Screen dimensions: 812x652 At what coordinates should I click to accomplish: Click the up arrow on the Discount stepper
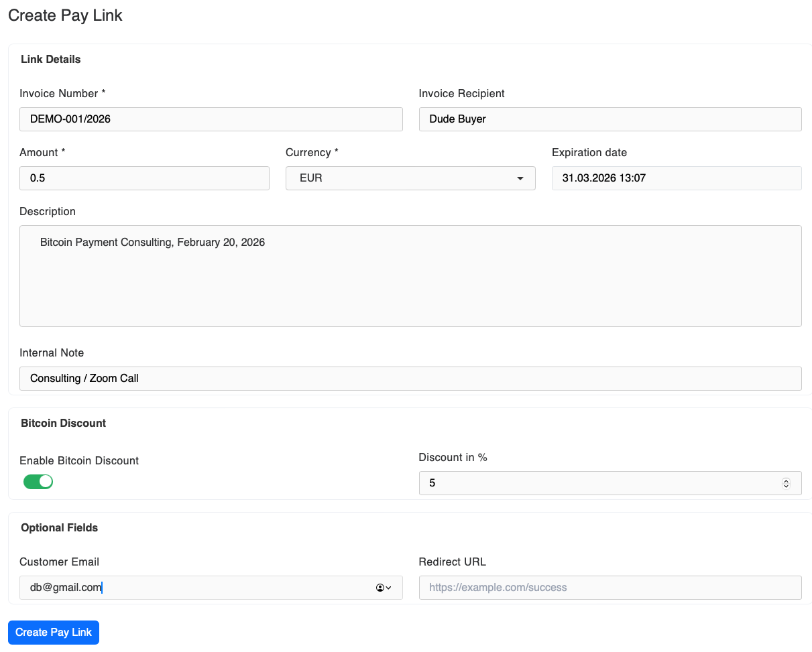786,480
